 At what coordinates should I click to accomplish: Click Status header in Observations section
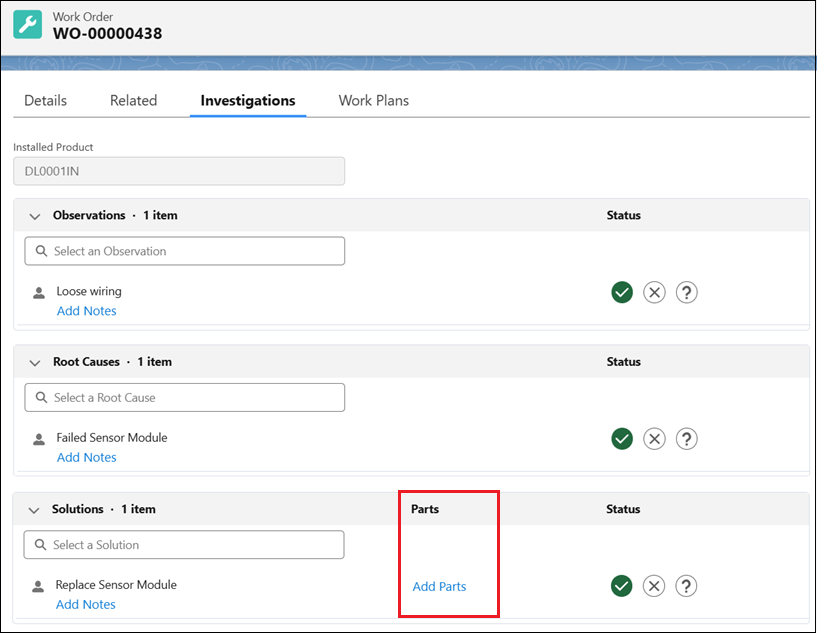pos(624,215)
